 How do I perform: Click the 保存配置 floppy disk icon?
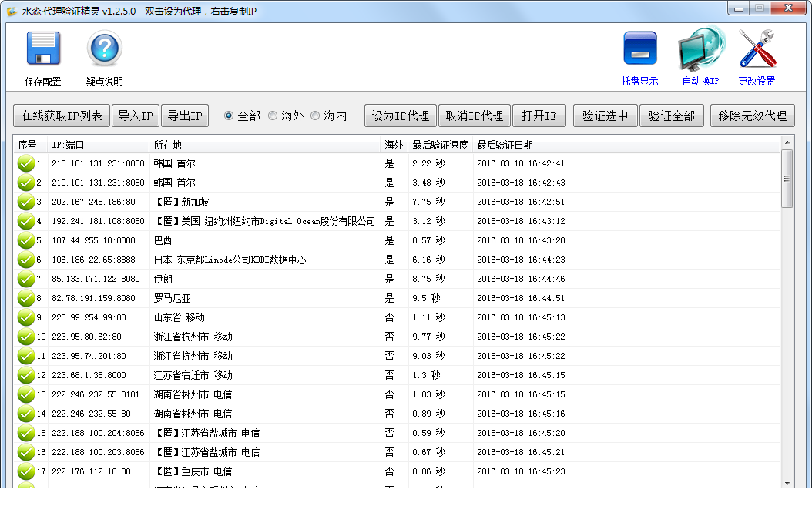pyautogui.click(x=43, y=49)
